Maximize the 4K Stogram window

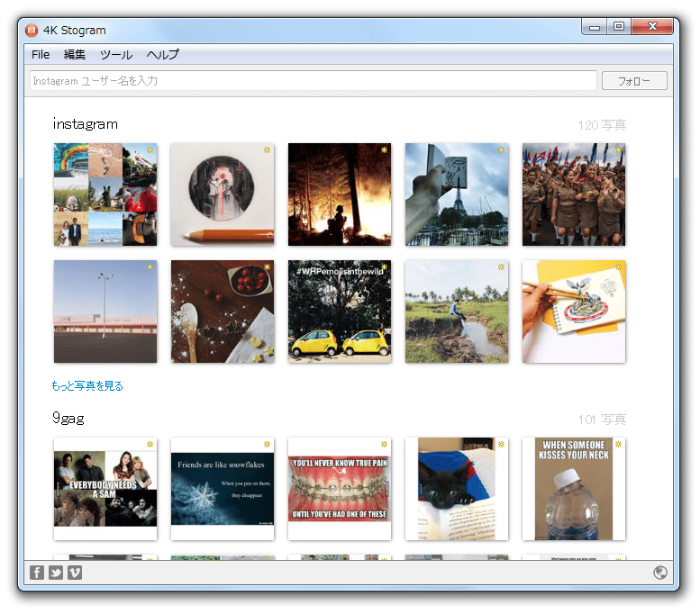619,27
